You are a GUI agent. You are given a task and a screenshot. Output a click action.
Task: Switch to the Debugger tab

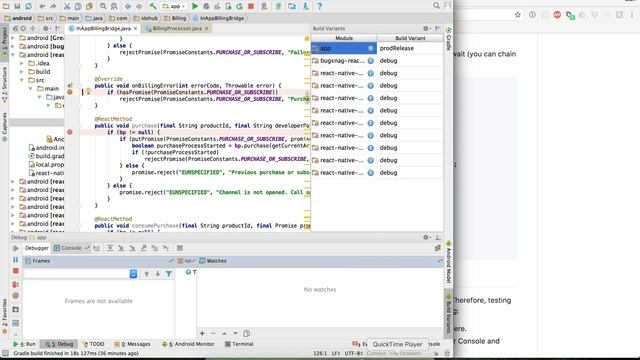pos(37,248)
